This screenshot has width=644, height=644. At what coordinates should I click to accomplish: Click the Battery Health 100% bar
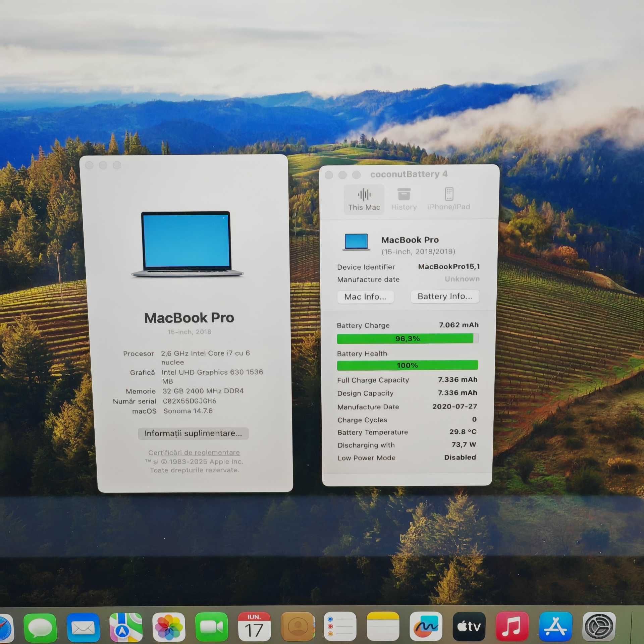[x=408, y=365]
